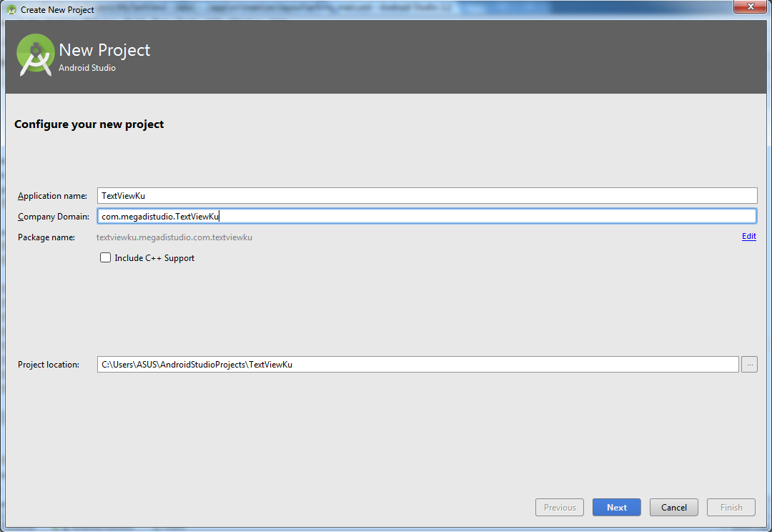The height and width of the screenshot is (532, 772).
Task: Click the 'Package name:' label
Action: click(46, 237)
